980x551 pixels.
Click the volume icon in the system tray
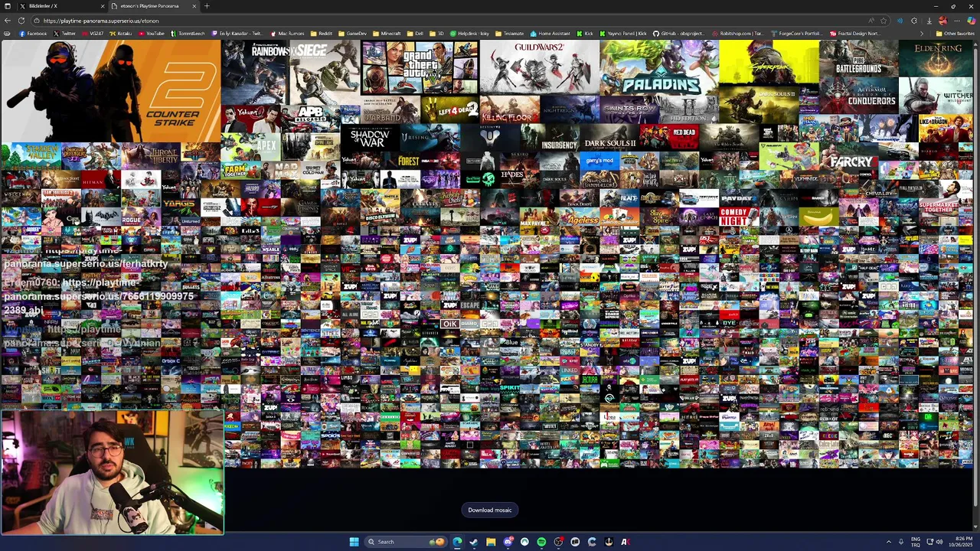939,542
